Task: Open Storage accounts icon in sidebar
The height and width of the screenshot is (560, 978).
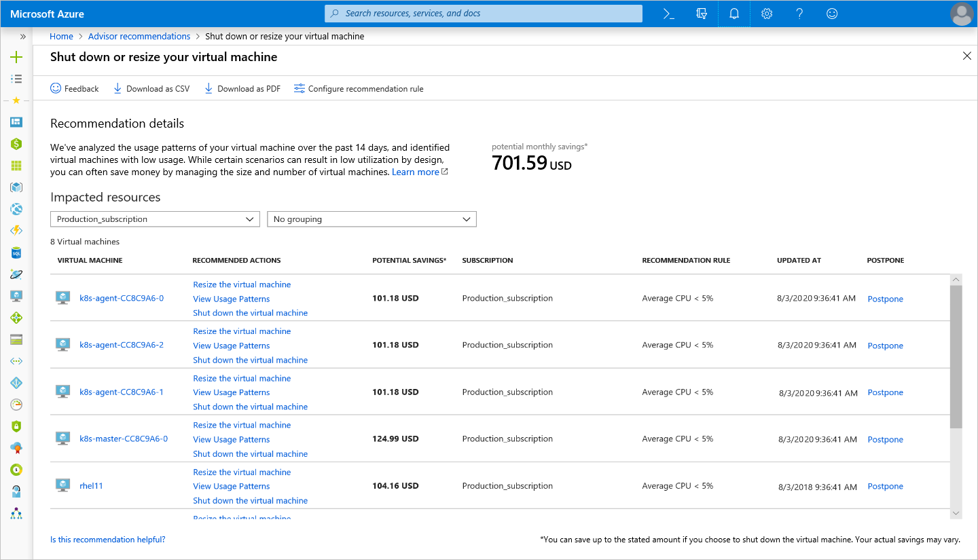Action: coord(16,339)
